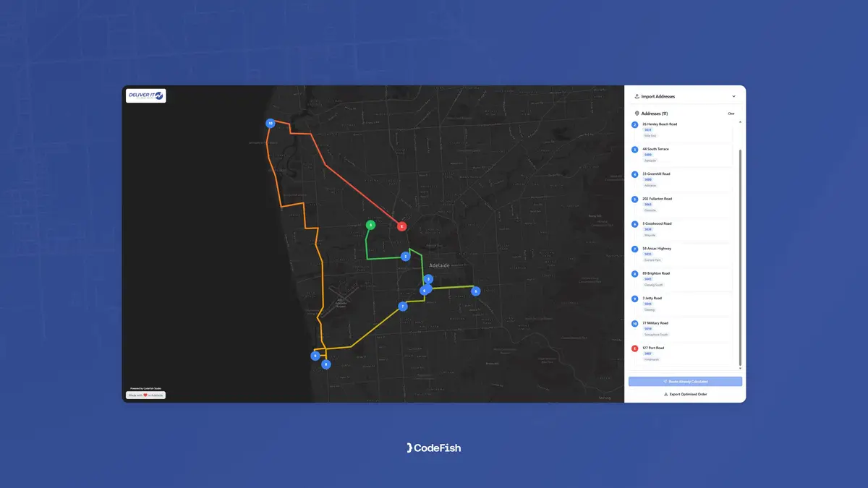868x488 pixels.
Task: Click the Addresses (11) heading
Action: (655, 114)
